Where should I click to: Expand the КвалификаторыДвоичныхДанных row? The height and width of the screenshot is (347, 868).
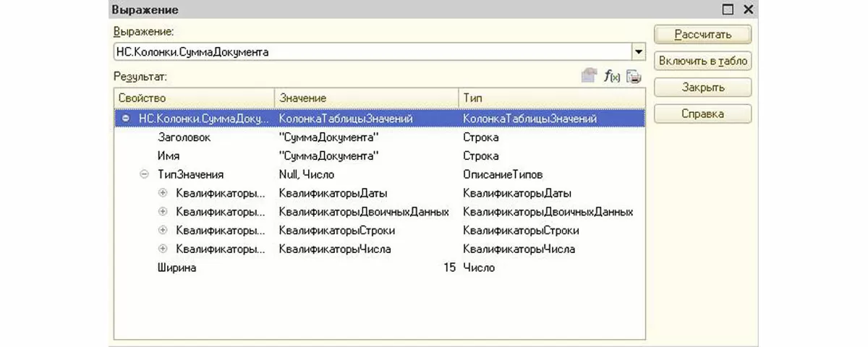coord(162,212)
